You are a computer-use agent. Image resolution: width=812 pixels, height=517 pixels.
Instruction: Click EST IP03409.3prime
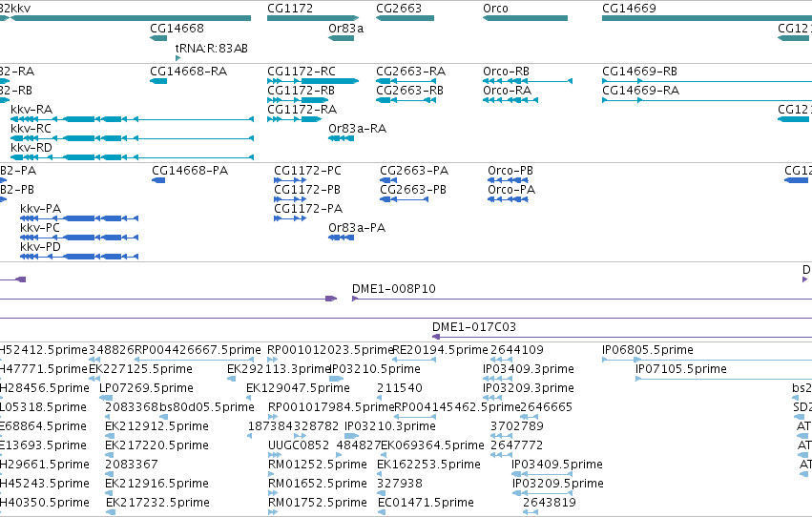529,369
